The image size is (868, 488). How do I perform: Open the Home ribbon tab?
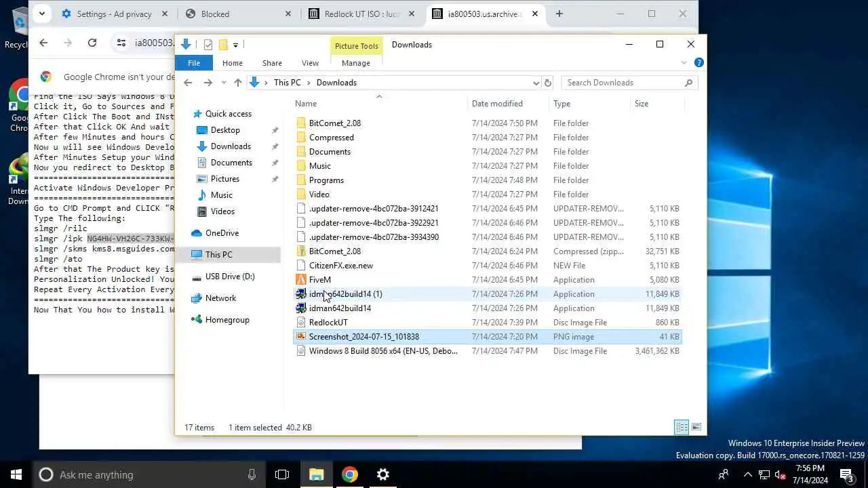232,63
